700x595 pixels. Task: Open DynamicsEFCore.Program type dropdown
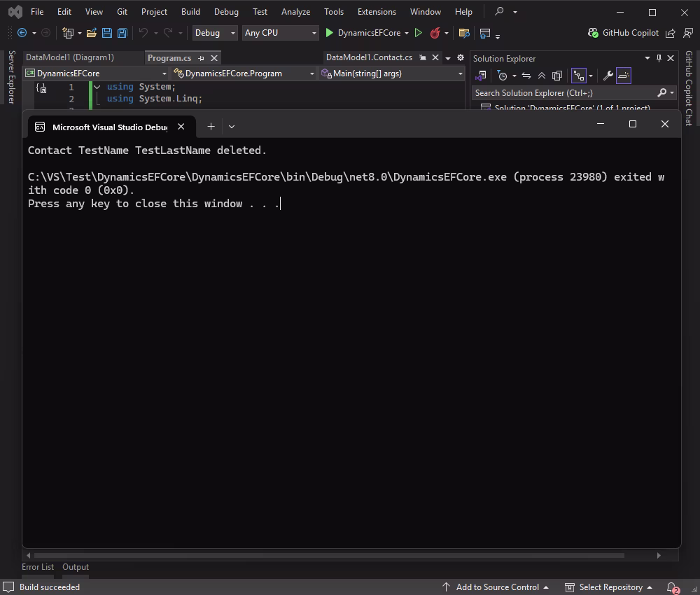tap(244, 73)
